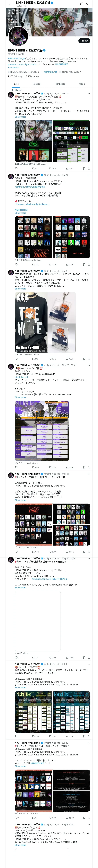Open more menu on Apr 3 post
Viewport: 98px width, 868px height.
89,271
